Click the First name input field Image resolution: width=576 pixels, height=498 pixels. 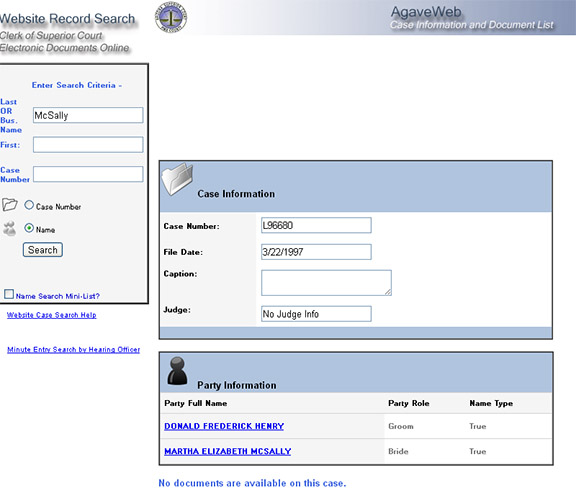tap(88, 145)
